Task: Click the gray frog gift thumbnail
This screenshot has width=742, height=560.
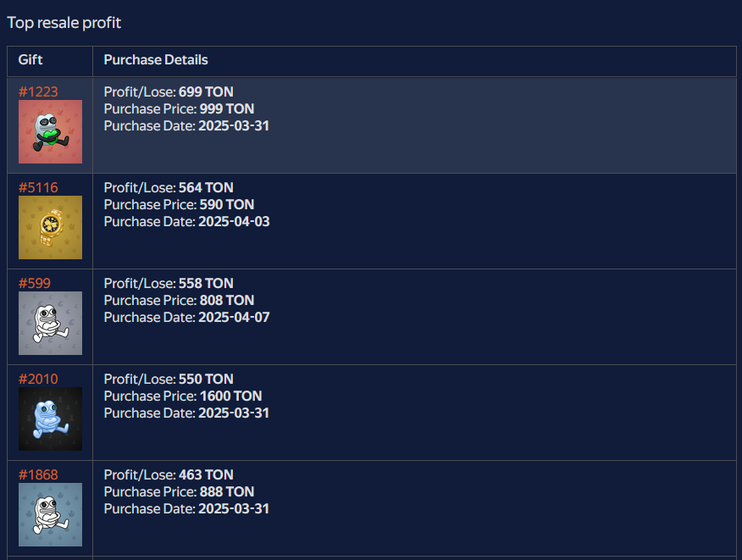Action: coord(50,323)
